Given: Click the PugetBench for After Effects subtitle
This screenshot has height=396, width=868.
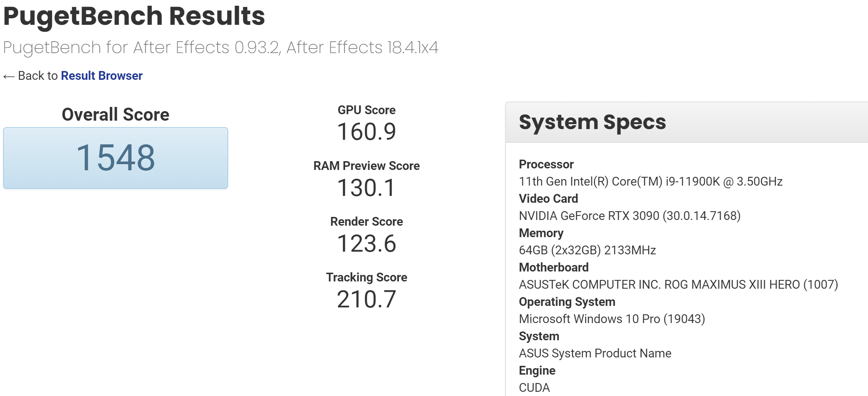Looking at the screenshot, I should (x=221, y=48).
